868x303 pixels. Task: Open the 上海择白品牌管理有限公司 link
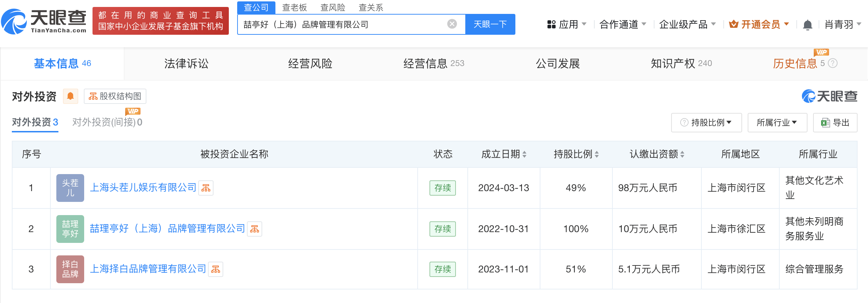(x=148, y=269)
